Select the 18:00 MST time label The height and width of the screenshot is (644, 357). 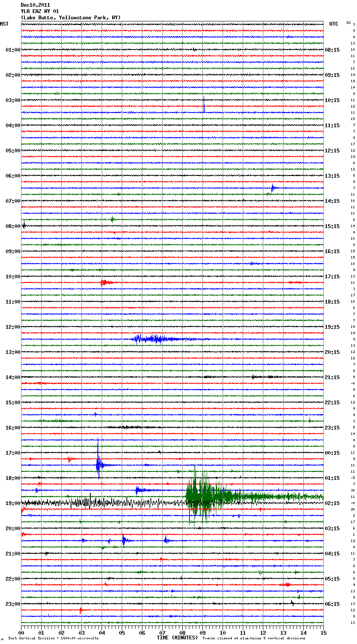[13, 478]
